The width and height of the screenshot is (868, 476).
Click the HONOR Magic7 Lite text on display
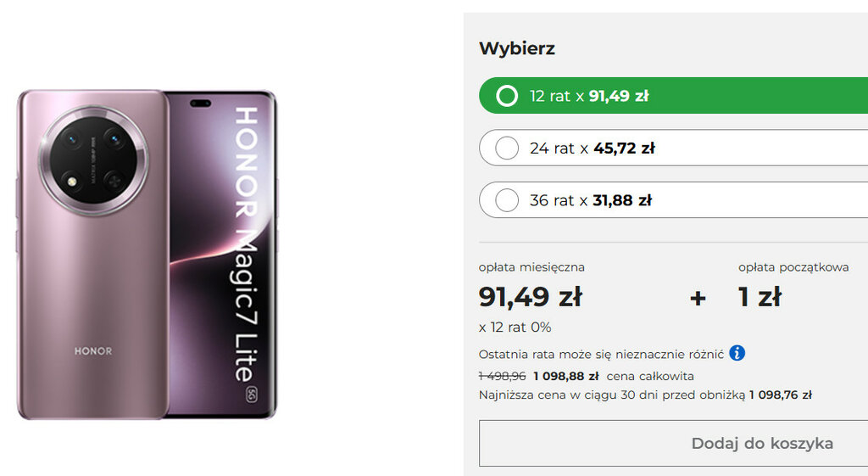click(x=247, y=244)
